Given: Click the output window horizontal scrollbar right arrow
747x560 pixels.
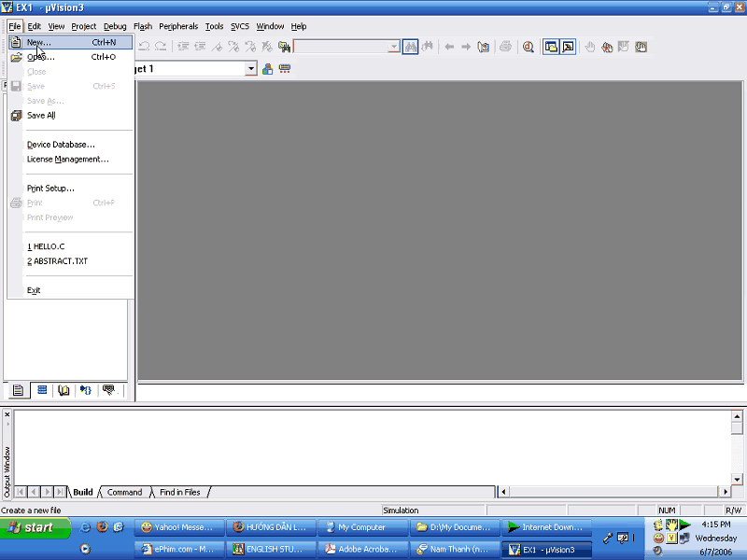Looking at the screenshot, I should click(x=725, y=492).
